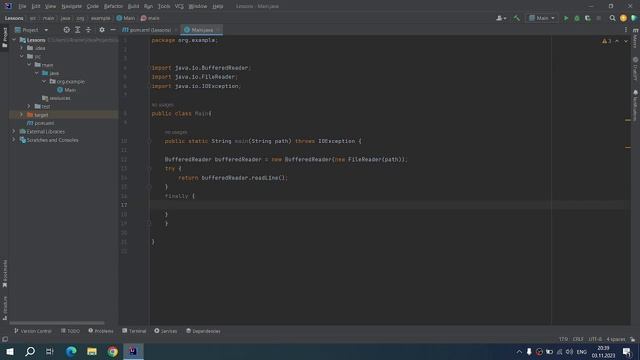
Task: Open Chrome from taskbar
Action: tap(113, 351)
